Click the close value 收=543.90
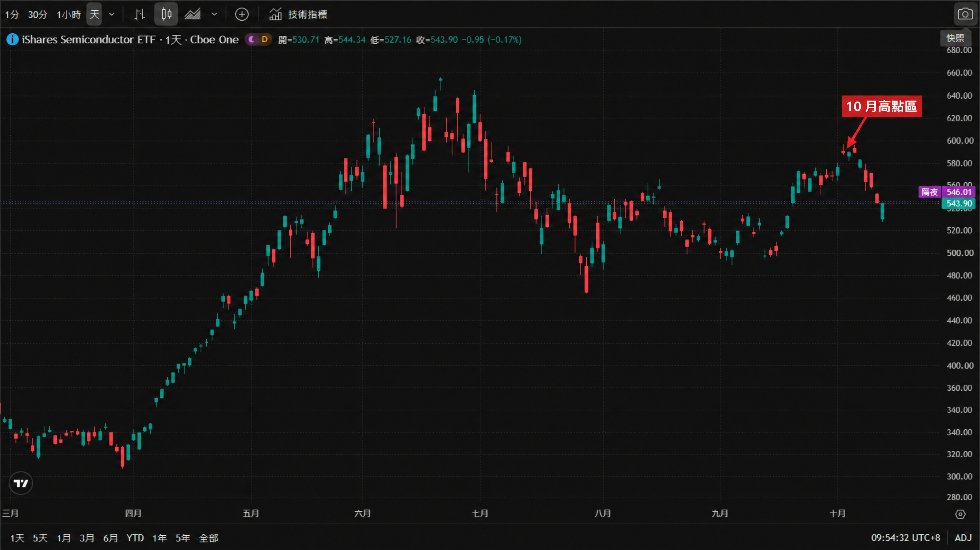Image resolution: width=980 pixels, height=550 pixels. (x=437, y=39)
